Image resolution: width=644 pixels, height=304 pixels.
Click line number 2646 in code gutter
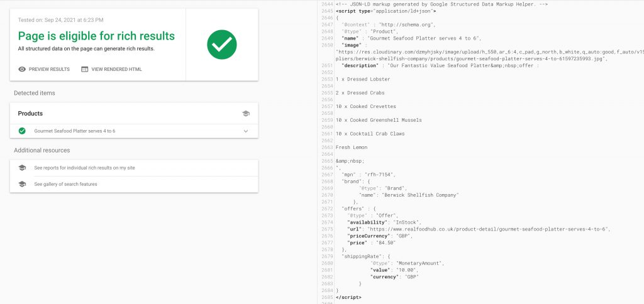pos(326,18)
